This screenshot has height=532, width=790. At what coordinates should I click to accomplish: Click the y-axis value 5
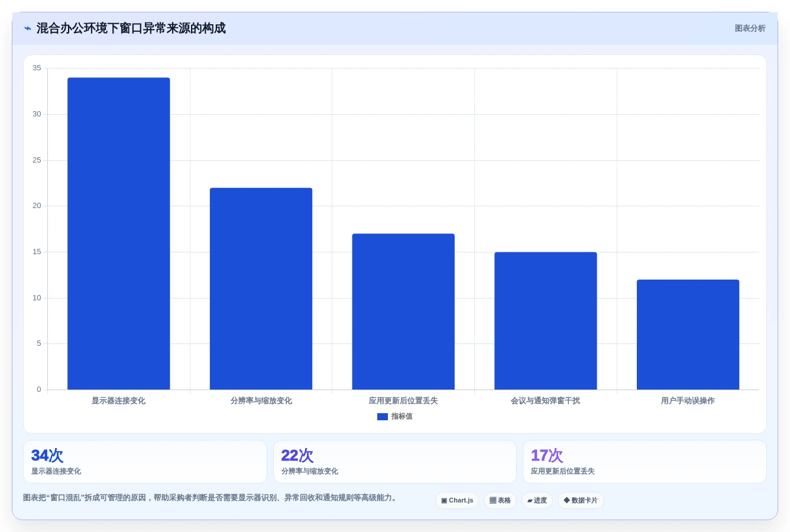coord(39,343)
